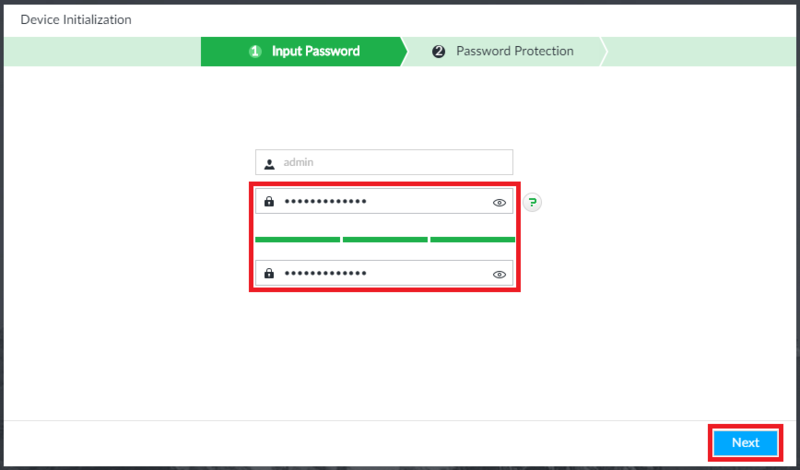Click the step 1 number circle
Screen dimensions: 800x470
[256, 52]
